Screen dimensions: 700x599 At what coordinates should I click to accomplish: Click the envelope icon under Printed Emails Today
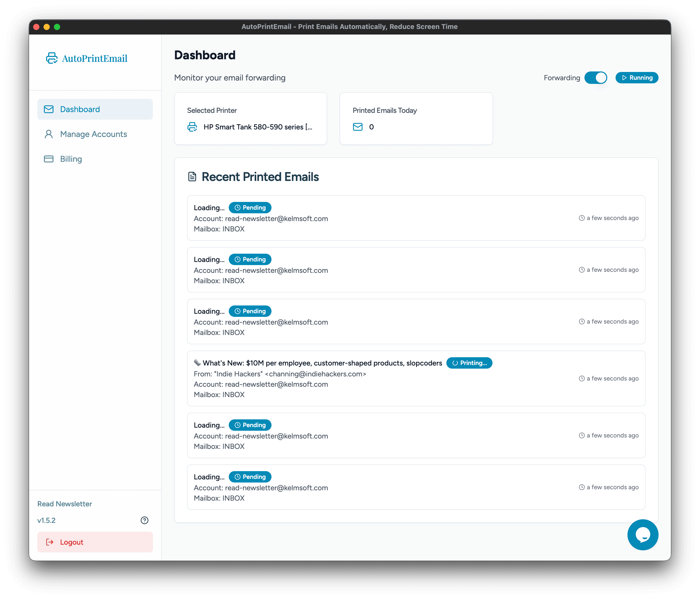point(358,127)
